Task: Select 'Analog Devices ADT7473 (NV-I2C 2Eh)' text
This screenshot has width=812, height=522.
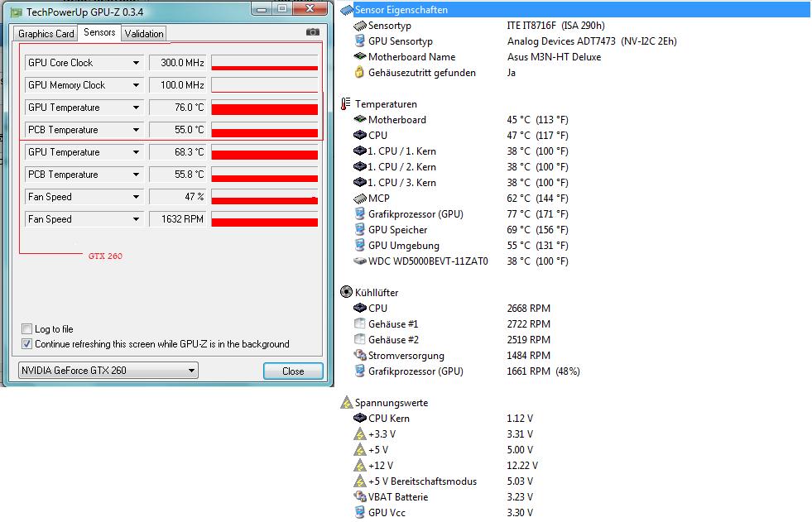Action: point(592,41)
